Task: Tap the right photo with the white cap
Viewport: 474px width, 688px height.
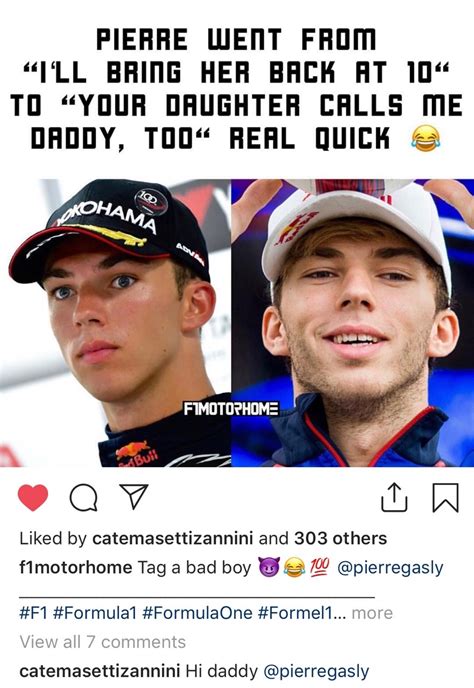Action: [353, 323]
